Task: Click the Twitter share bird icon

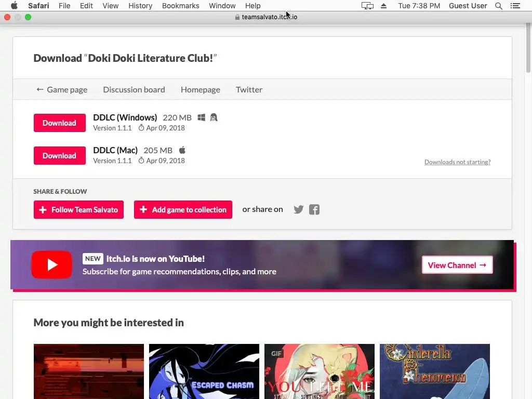Action: [x=299, y=210]
